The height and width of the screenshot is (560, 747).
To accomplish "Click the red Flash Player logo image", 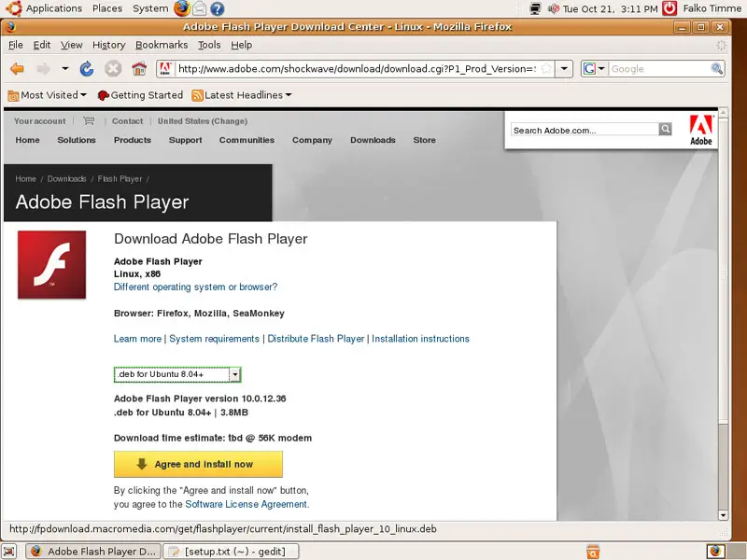I will click(52, 265).
